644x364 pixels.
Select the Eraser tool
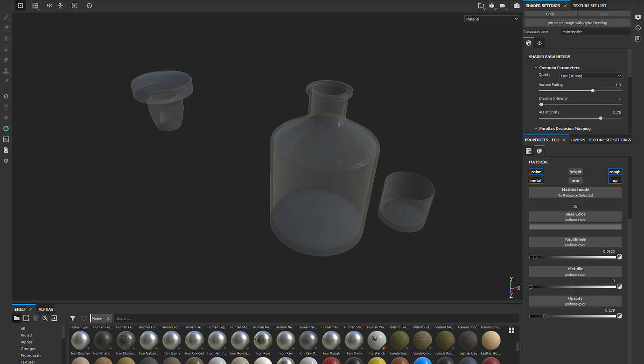click(6, 28)
